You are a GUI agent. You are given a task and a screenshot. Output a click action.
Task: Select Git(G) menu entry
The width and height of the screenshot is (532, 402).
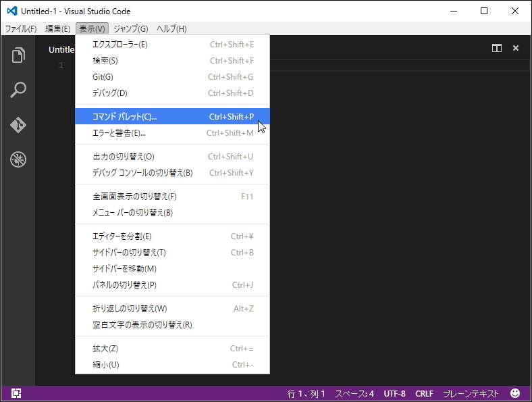tap(172, 77)
